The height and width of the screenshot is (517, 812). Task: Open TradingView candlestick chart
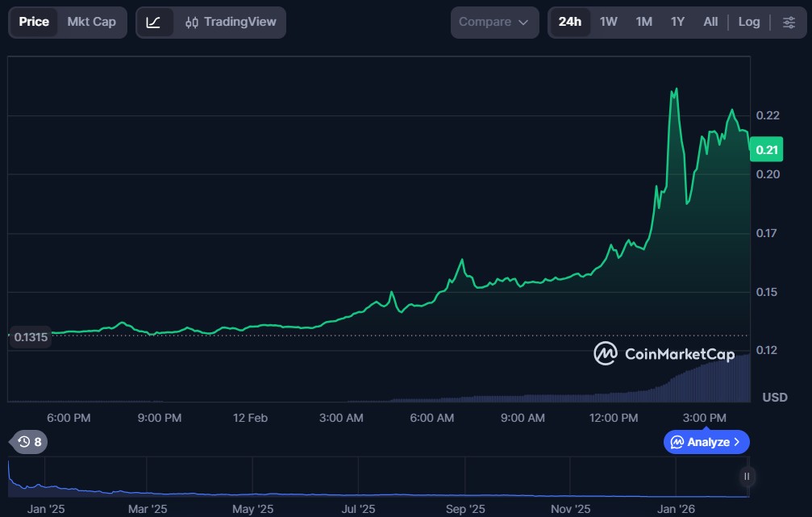click(230, 23)
